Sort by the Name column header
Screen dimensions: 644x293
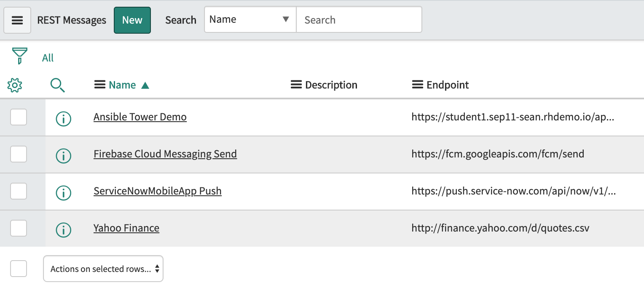pyautogui.click(x=122, y=85)
